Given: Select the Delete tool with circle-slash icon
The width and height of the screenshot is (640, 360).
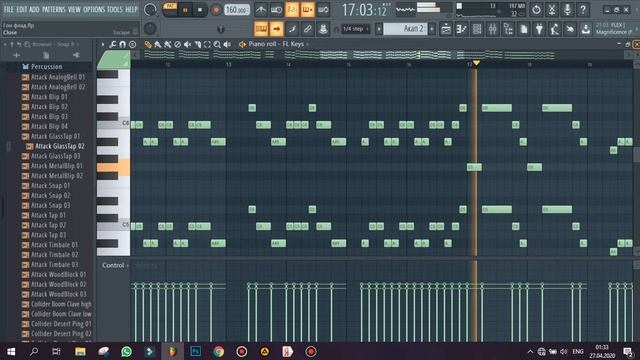Looking at the screenshot, I should 178,44.
